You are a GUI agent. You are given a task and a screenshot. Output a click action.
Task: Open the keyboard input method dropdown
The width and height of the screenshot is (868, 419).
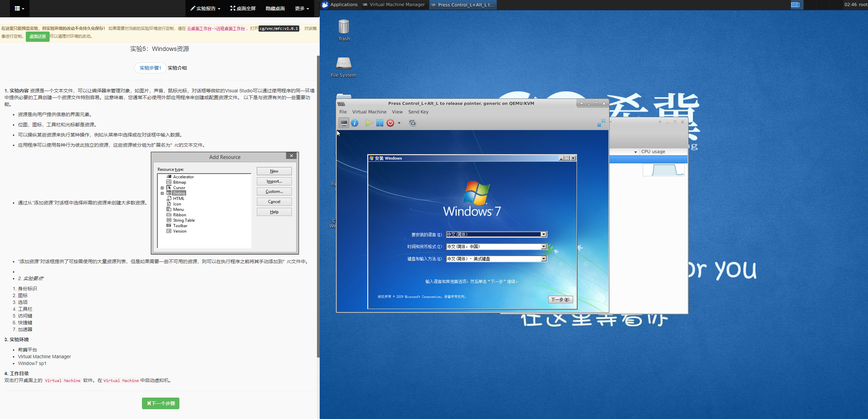coord(544,259)
